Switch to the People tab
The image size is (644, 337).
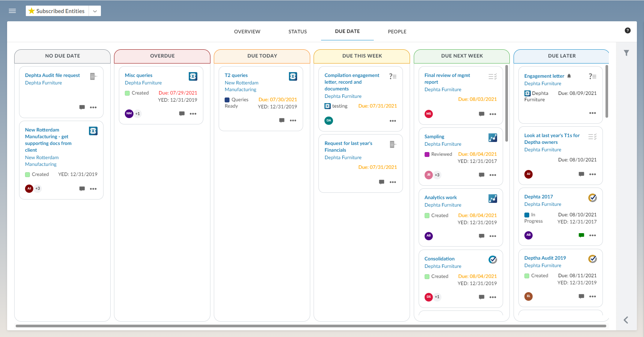coord(397,32)
